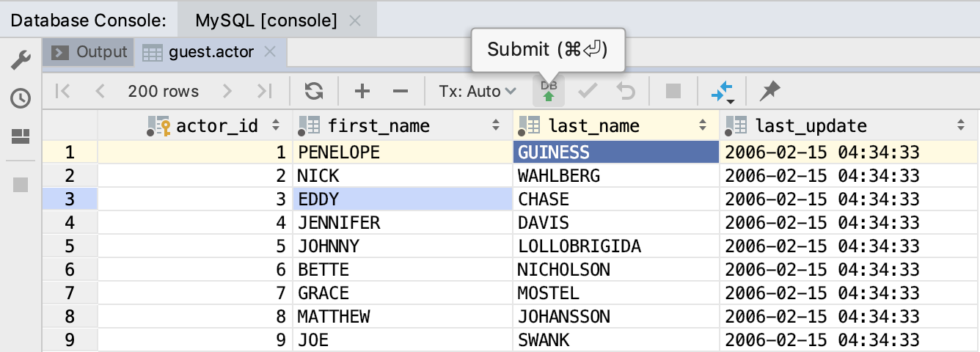
Task: Open query history via the clock icon
Action: (x=21, y=98)
